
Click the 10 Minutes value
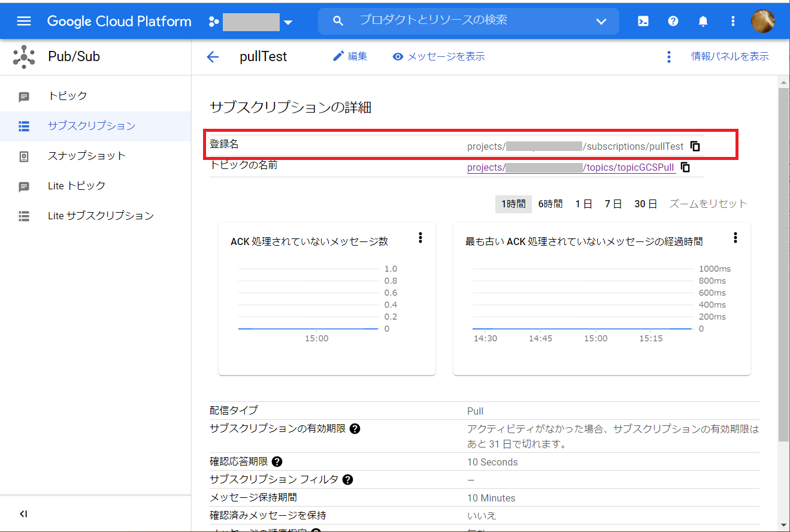click(x=491, y=498)
